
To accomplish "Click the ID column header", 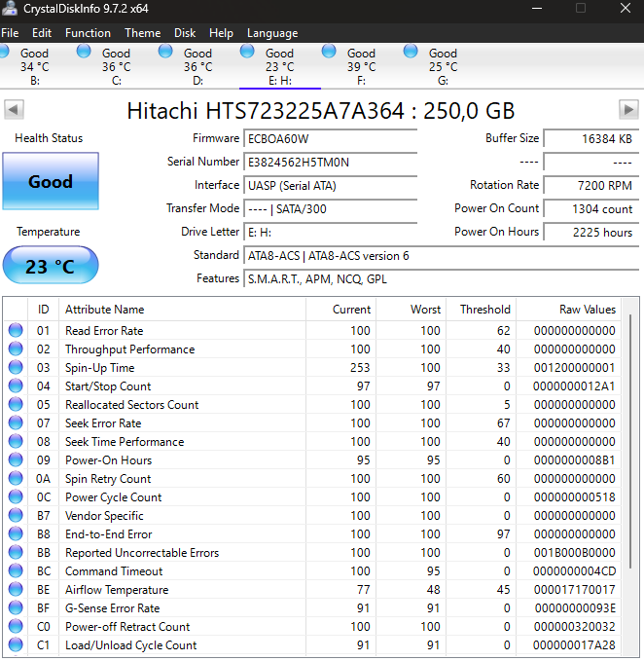I will [x=43, y=310].
